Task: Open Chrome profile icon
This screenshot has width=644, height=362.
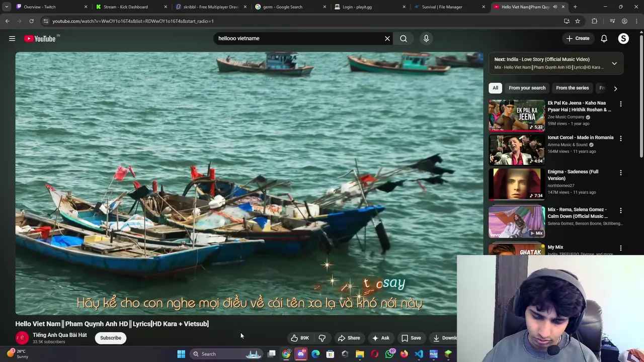Action: tap(624, 21)
